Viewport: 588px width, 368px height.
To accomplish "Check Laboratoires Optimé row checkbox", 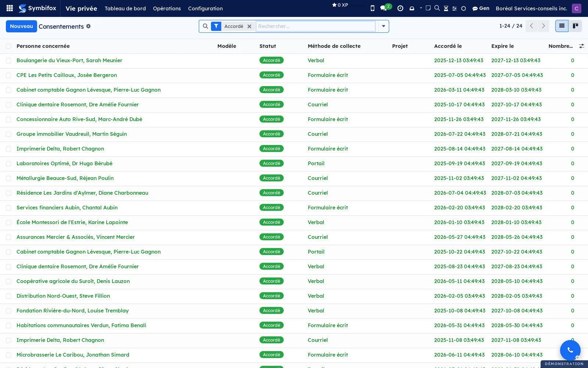I will (x=8, y=164).
